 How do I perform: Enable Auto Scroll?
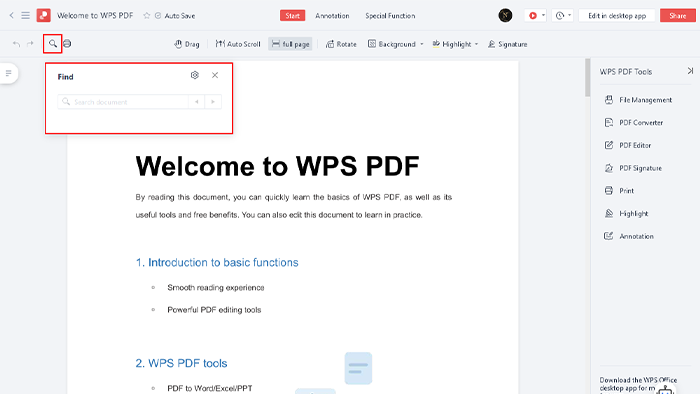pos(238,44)
